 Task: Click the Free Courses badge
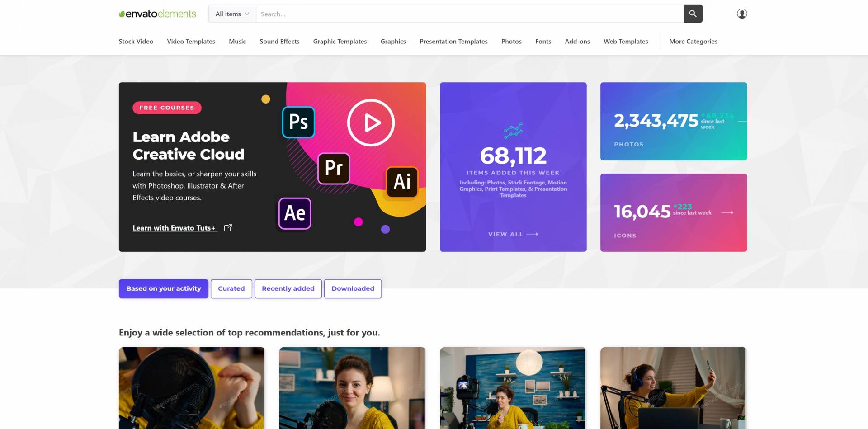tap(167, 108)
